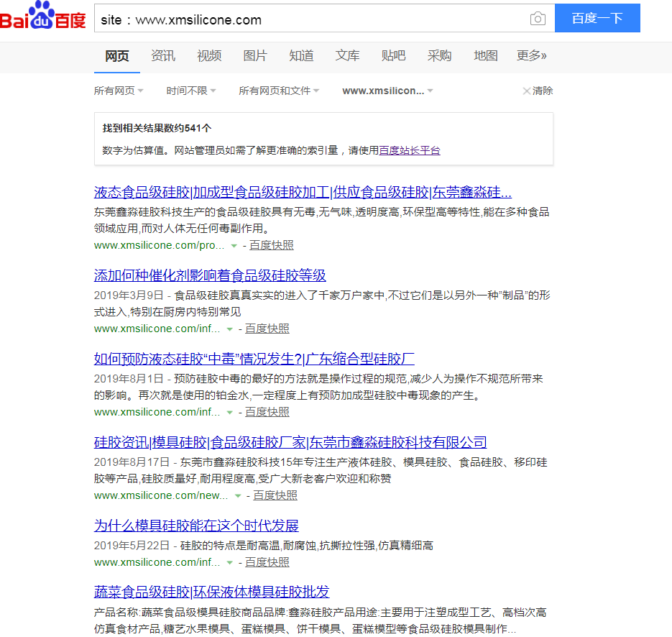
Task: Switch to the 视频 tab
Action: (209, 56)
